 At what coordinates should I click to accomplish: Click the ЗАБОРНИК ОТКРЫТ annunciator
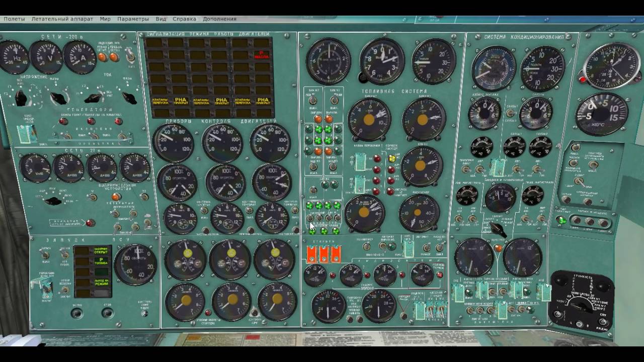pos(101,251)
